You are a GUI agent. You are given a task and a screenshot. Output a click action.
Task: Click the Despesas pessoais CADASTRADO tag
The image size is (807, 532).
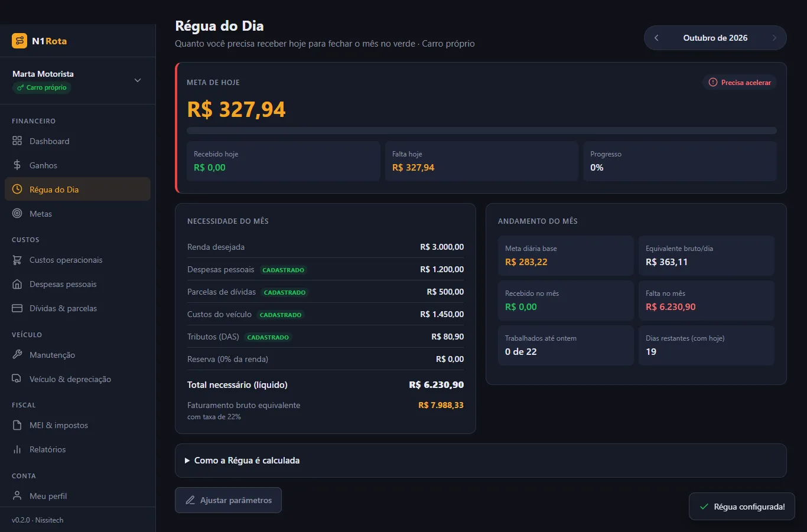coord(284,270)
